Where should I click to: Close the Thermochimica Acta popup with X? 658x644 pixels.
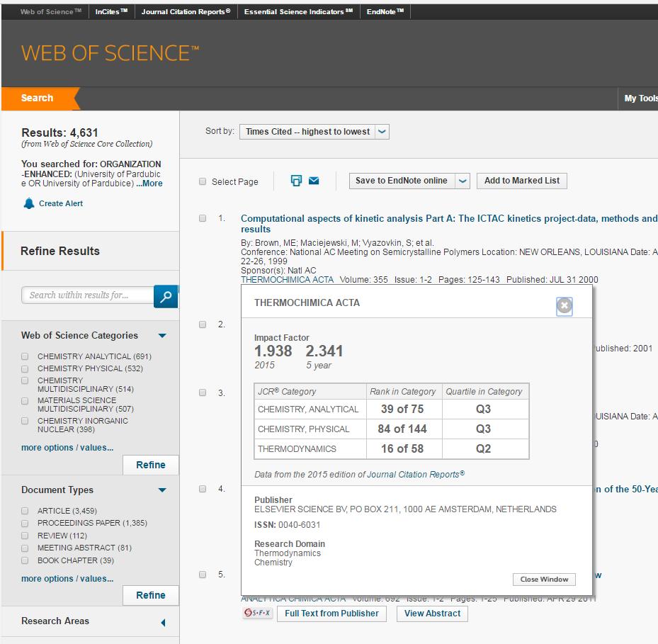(564, 305)
